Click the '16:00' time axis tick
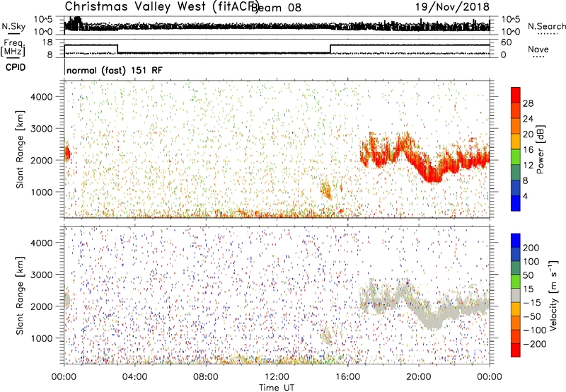 347,377
